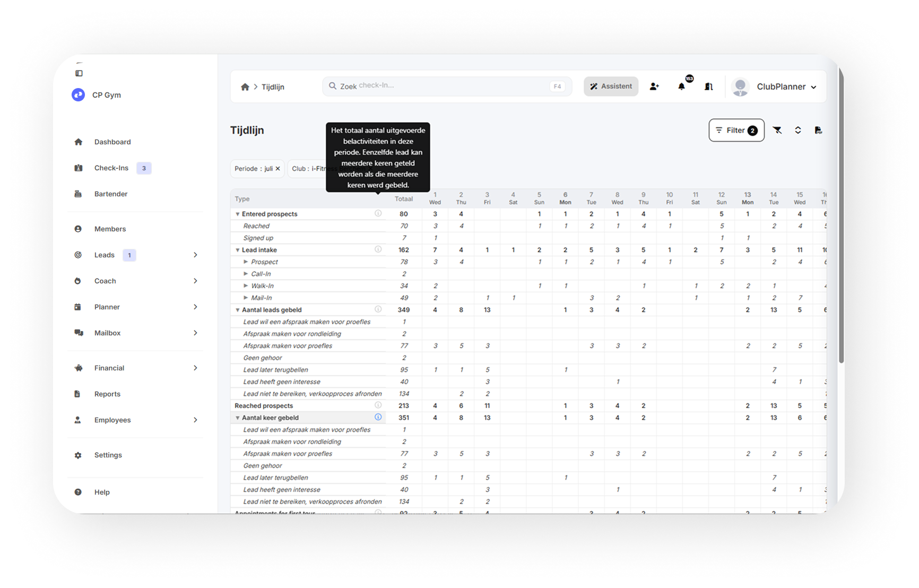Collapse the Lead intake row
This screenshot has height=588, width=919.
[x=237, y=250]
